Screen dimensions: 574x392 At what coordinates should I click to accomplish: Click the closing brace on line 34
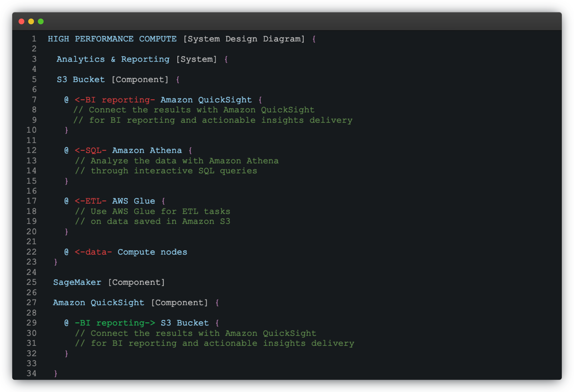(x=56, y=373)
